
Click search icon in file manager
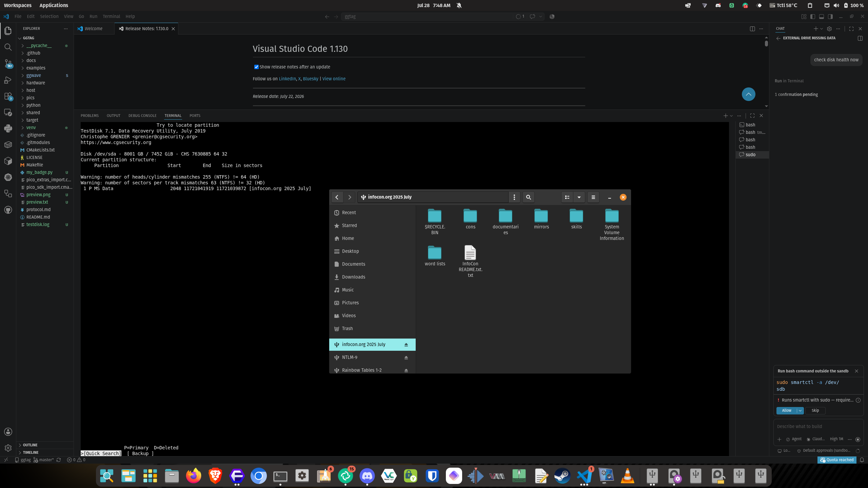[x=528, y=197]
